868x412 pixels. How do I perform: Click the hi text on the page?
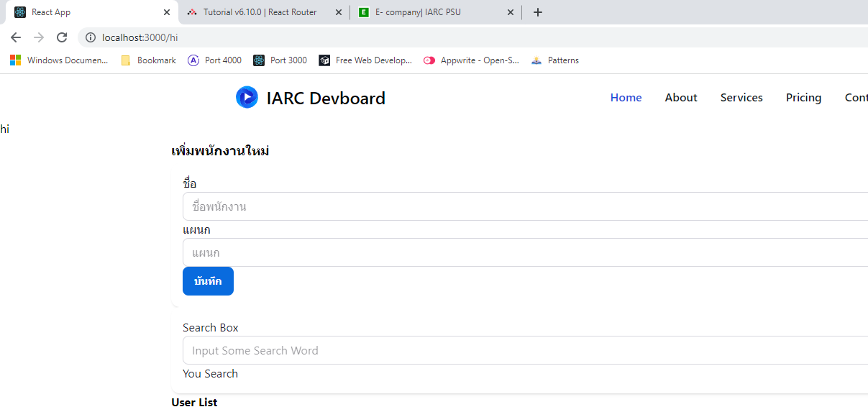click(x=4, y=129)
